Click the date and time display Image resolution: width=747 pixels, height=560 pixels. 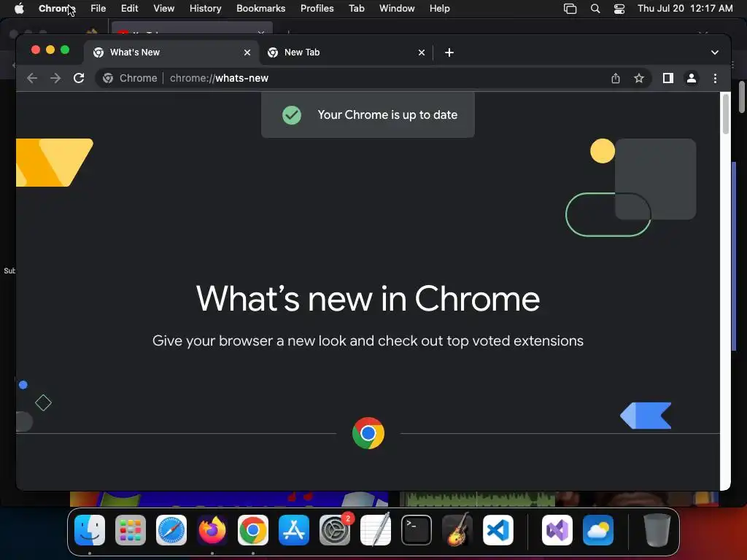click(x=685, y=9)
